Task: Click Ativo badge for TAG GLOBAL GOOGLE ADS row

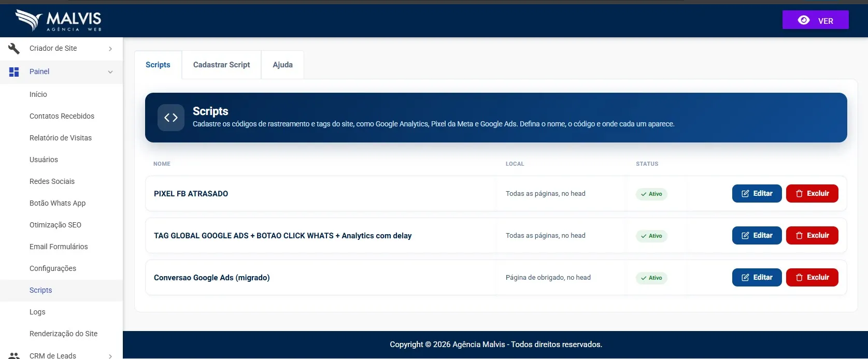Action: pos(651,236)
